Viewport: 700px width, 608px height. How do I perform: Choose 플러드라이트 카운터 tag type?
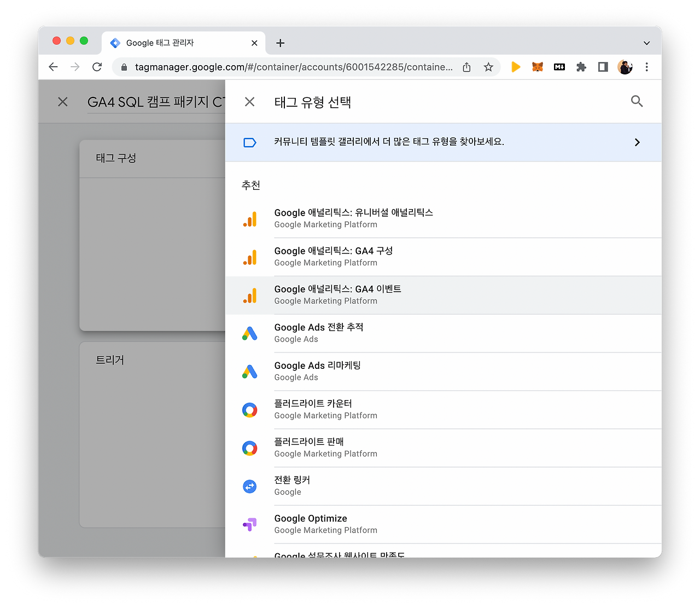click(x=443, y=410)
